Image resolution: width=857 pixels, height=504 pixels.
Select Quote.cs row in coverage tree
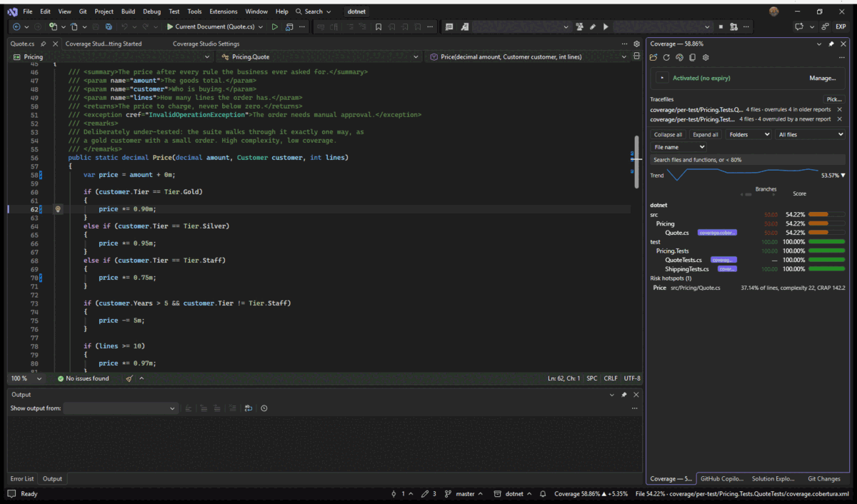[x=747, y=232]
